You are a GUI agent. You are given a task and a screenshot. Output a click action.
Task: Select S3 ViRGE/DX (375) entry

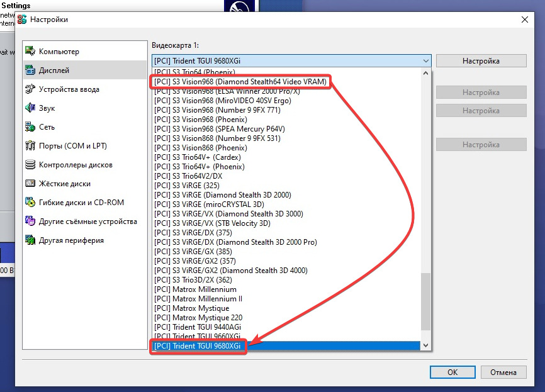(x=287, y=232)
